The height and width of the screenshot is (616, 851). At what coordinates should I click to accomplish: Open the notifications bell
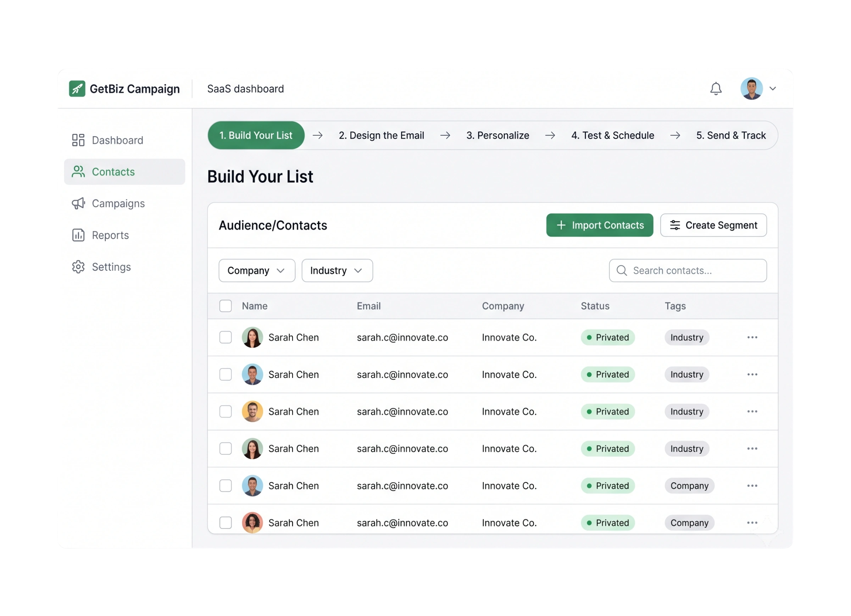(716, 89)
